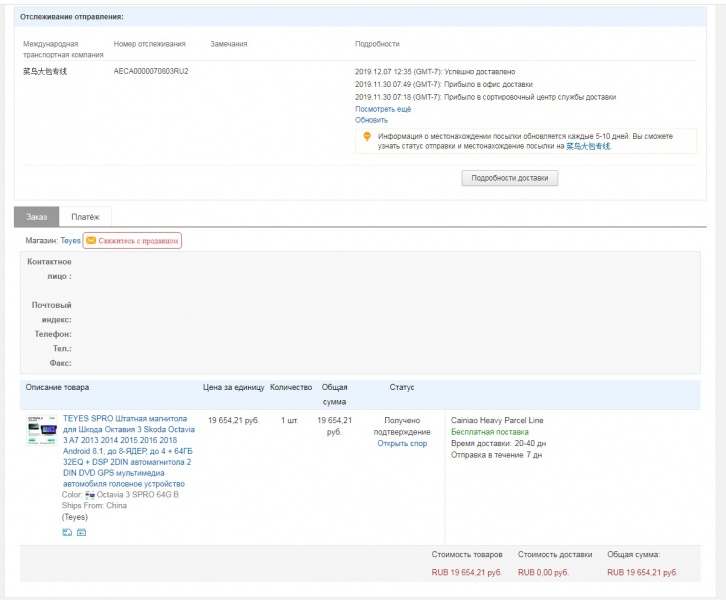Open the 菜鸟大包专线 link in info notice
This screenshot has width=726, height=600.
click(x=588, y=146)
